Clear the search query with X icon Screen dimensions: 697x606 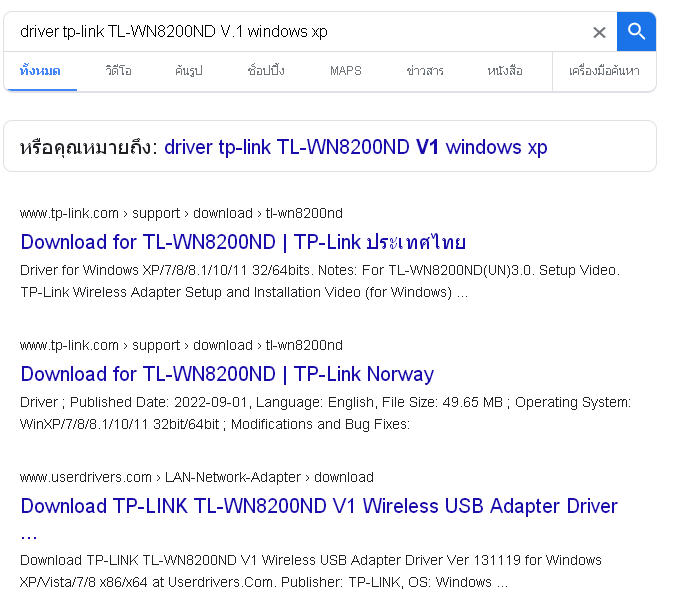[x=599, y=32]
